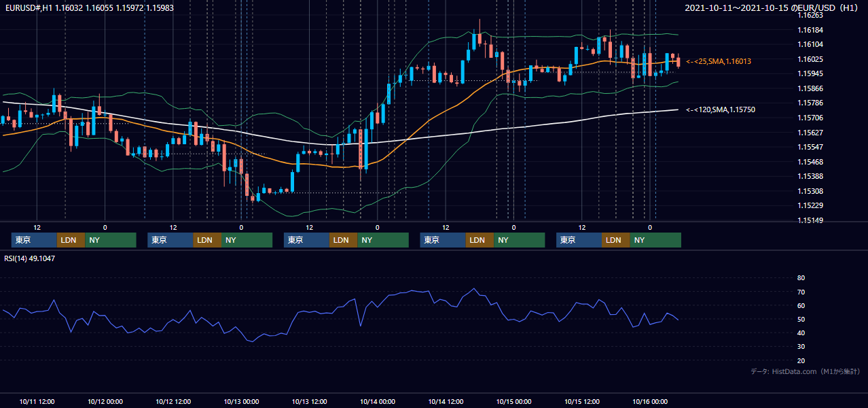Click price axis label 1.16263
The width and height of the screenshot is (868, 408).
(810, 15)
